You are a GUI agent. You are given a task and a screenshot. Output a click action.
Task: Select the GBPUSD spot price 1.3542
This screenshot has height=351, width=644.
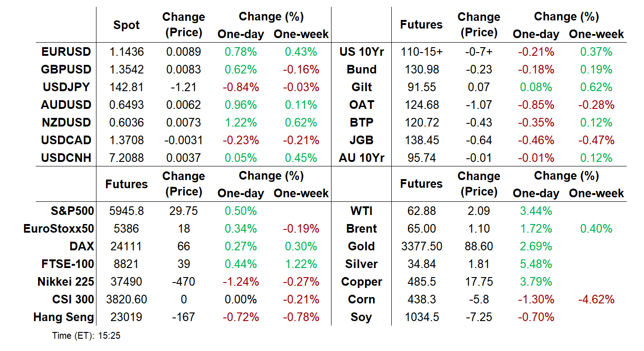tap(126, 69)
